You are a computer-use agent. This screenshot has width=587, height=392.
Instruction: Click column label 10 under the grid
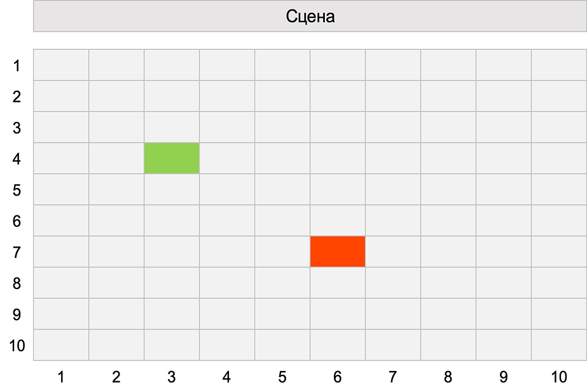[558, 377]
